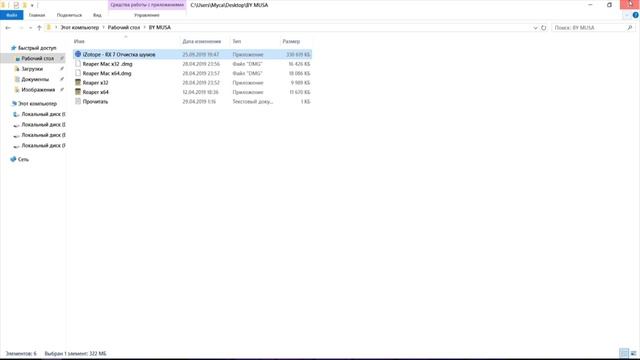Click the pin icon next to Загрузки

62,69
